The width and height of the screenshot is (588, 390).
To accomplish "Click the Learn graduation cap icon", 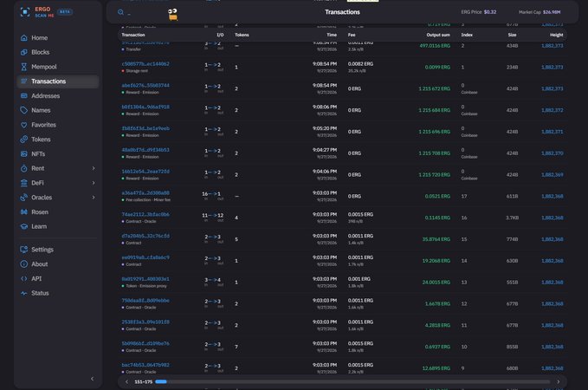I will (x=24, y=226).
